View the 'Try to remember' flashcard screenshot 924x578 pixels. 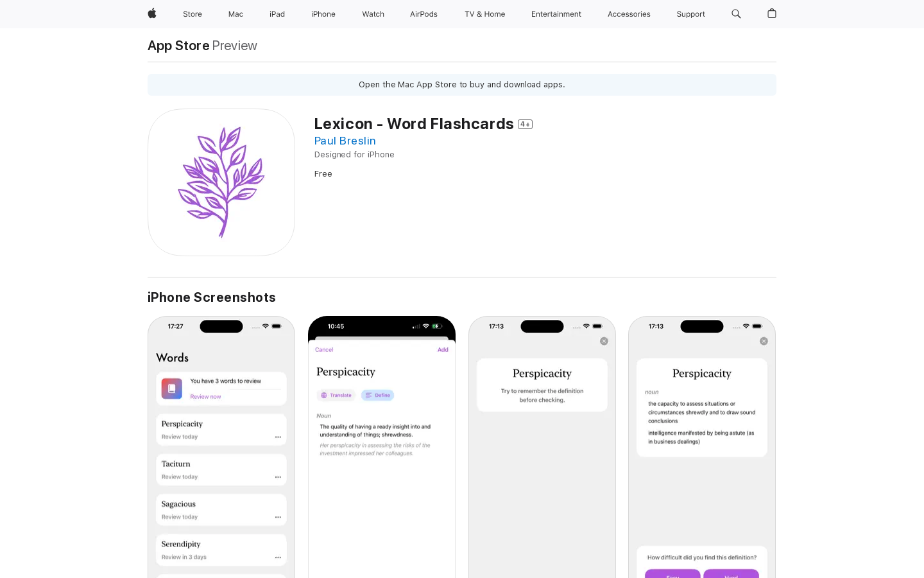point(542,447)
